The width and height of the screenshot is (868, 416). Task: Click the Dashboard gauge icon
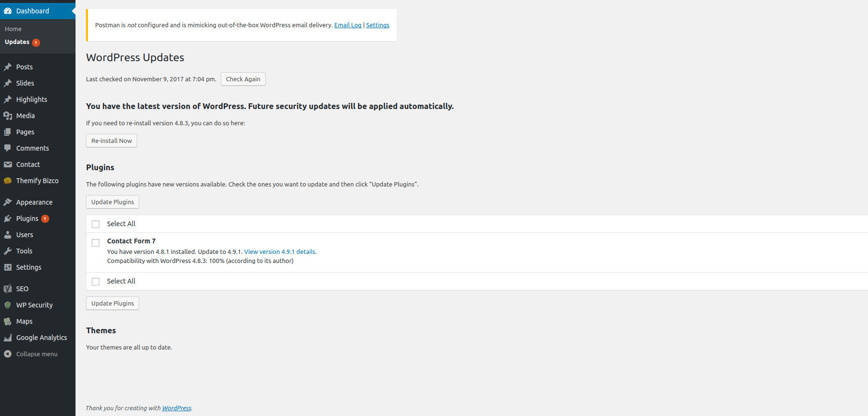8,11
